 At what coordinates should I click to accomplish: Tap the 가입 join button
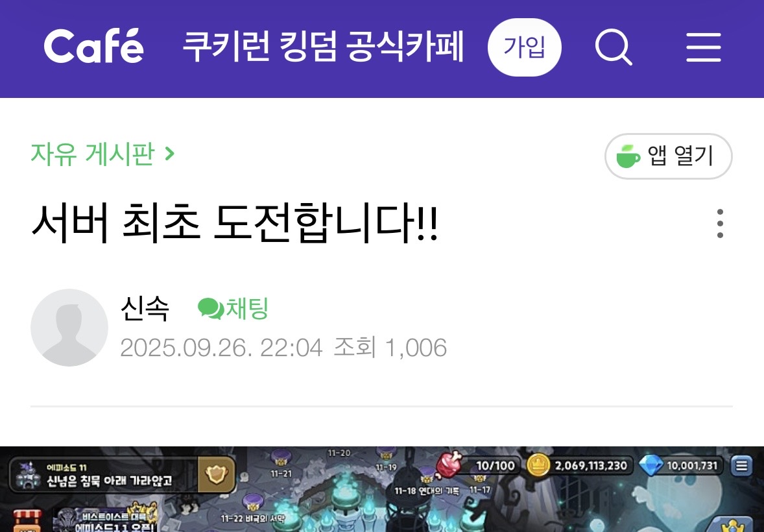point(524,47)
